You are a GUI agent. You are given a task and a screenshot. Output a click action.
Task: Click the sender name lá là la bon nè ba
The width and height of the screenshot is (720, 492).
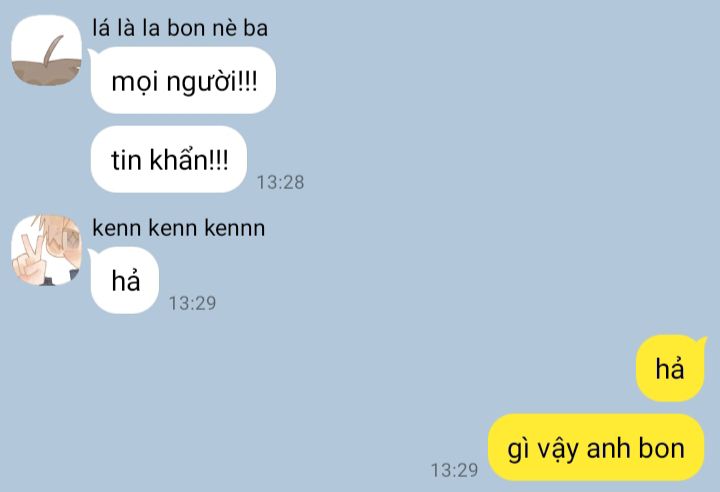180,28
